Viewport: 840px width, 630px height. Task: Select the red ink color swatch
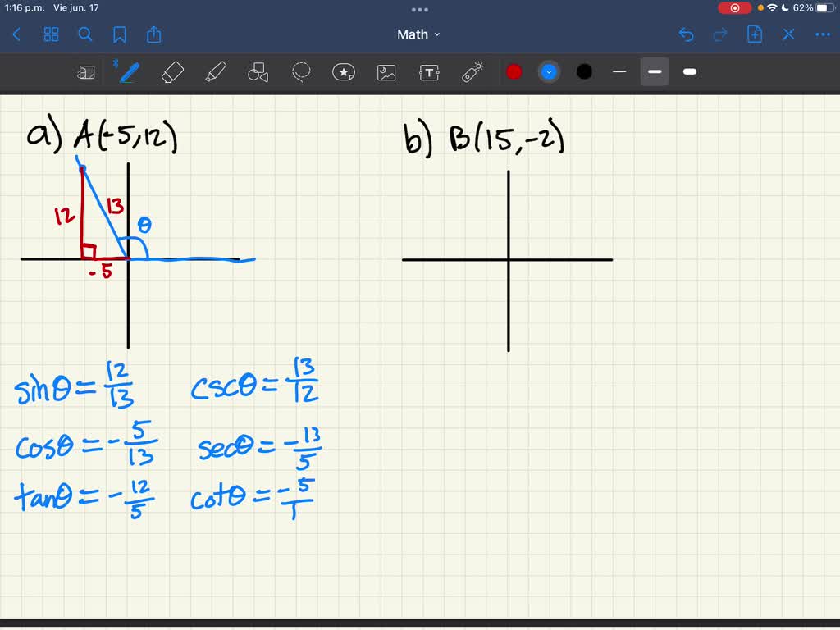(514, 71)
